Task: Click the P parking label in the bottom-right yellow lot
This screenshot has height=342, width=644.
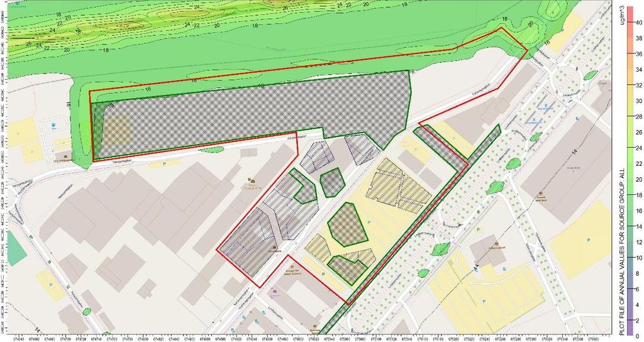Action: click(x=484, y=302)
